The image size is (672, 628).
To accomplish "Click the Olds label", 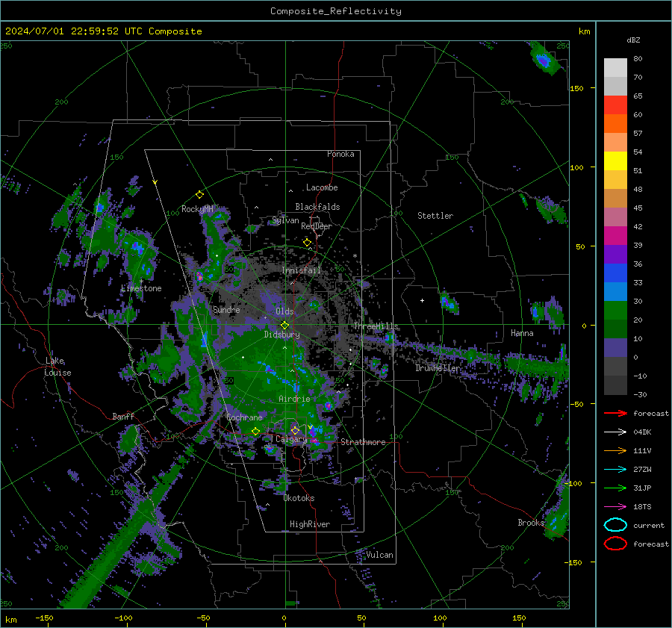I will tap(284, 311).
